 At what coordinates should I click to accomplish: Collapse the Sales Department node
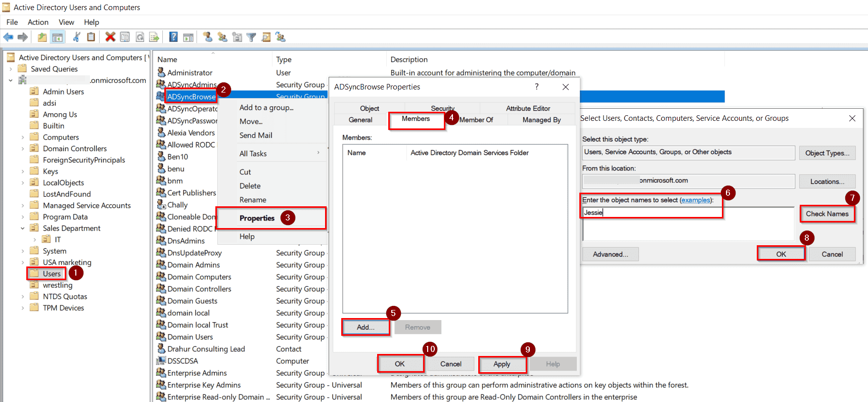(x=23, y=228)
